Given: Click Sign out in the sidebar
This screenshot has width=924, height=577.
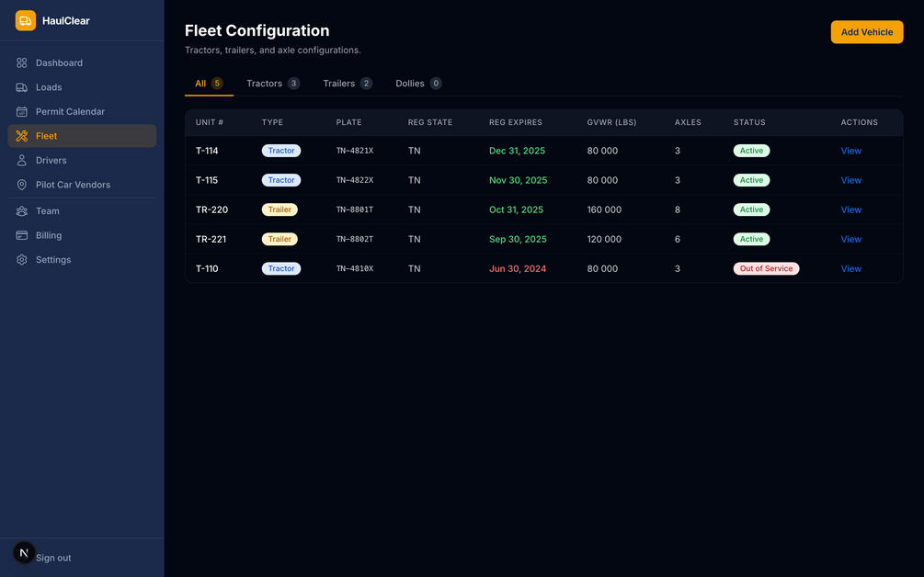Looking at the screenshot, I should (x=53, y=558).
